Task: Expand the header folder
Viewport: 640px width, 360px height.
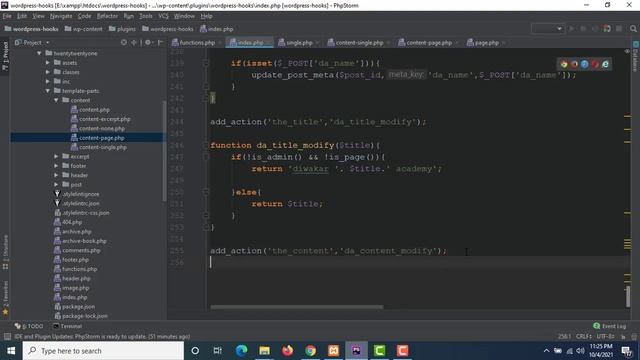Action: tap(56, 175)
